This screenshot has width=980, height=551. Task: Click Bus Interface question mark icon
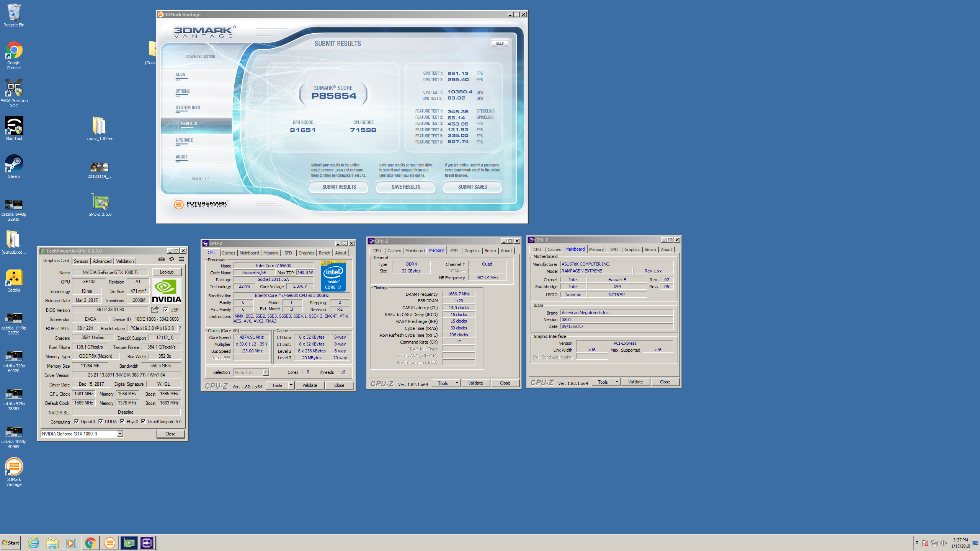pyautogui.click(x=180, y=328)
